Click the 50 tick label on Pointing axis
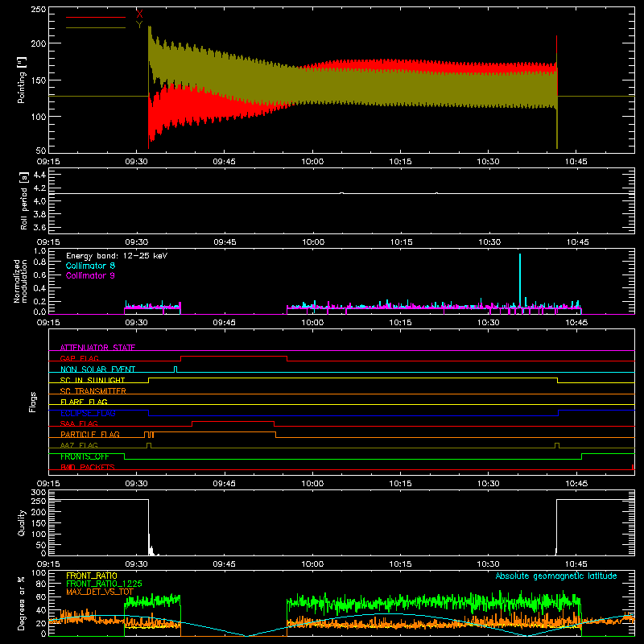 point(41,151)
